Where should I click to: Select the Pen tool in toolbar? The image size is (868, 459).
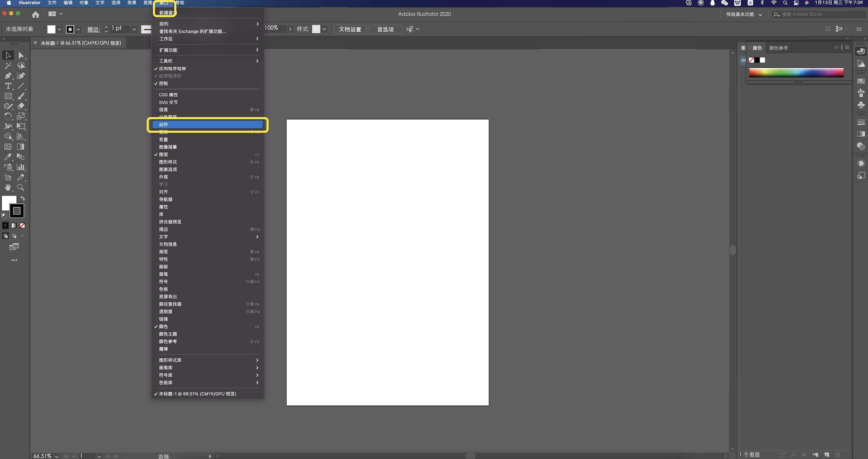[x=8, y=76]
